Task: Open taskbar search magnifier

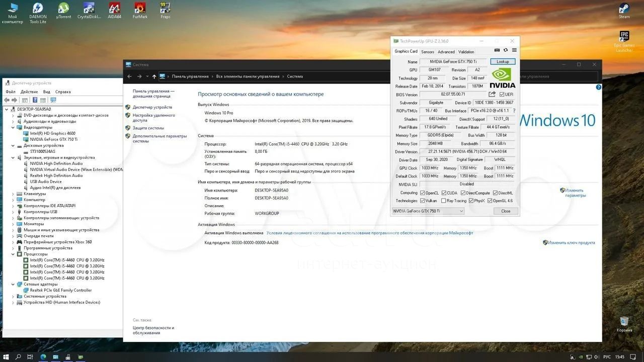Action: 18,356
